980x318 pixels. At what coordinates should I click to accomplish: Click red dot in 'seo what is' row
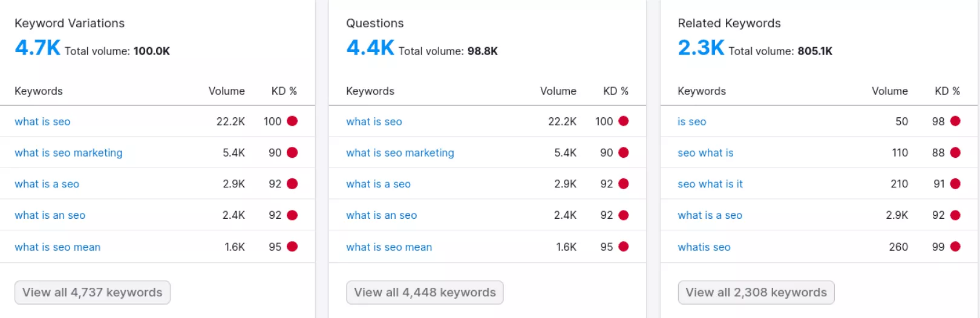pyautogui.click(x=955, y=152)
